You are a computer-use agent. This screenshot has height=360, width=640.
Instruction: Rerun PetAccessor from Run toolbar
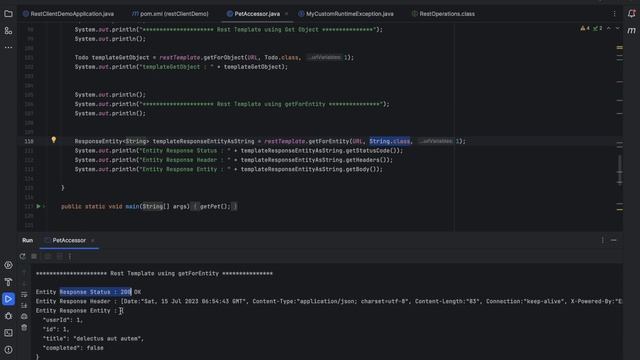coord(22,256)
